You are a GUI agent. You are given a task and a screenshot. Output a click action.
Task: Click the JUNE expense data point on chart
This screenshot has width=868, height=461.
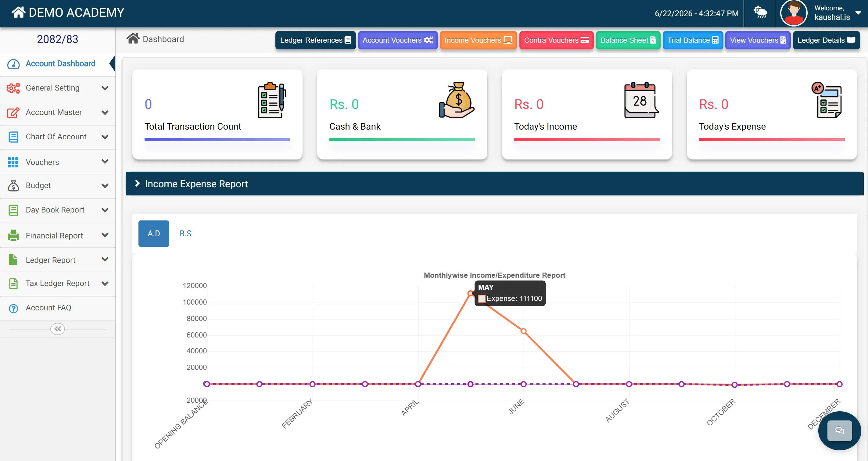click(523, 331)
